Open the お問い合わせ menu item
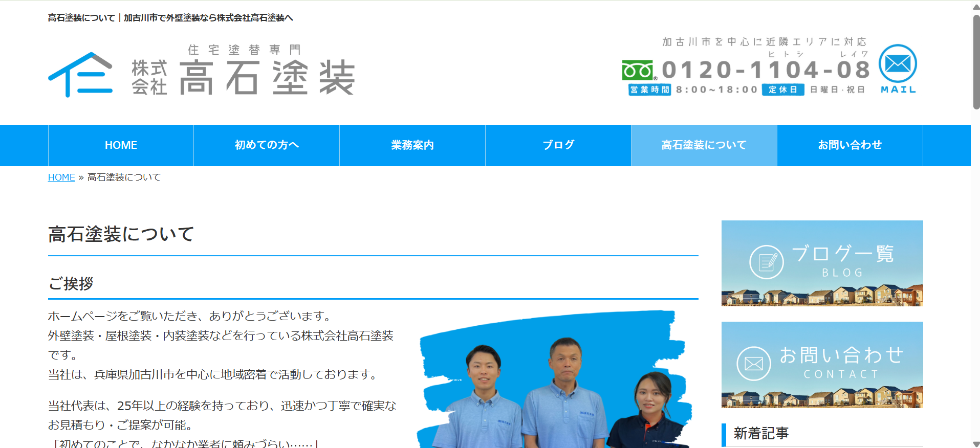The width and height of the screenshot is (980, 448). 850,145
